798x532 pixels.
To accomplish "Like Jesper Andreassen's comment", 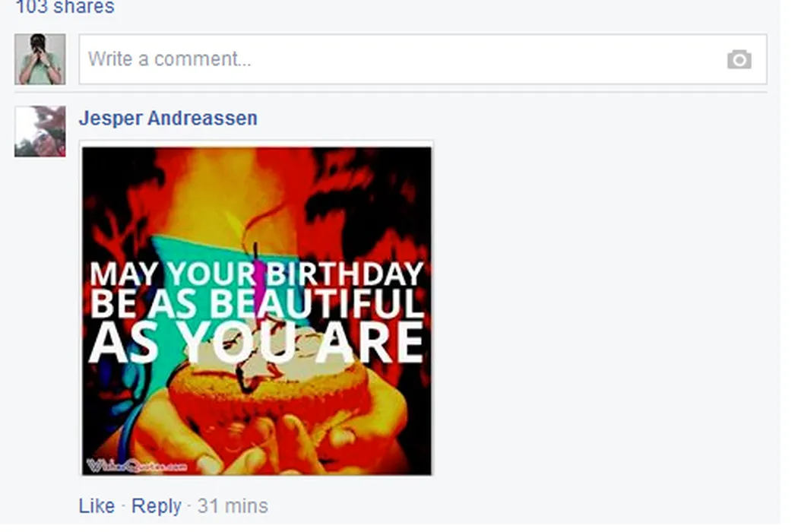I will (x=97, y=506).
